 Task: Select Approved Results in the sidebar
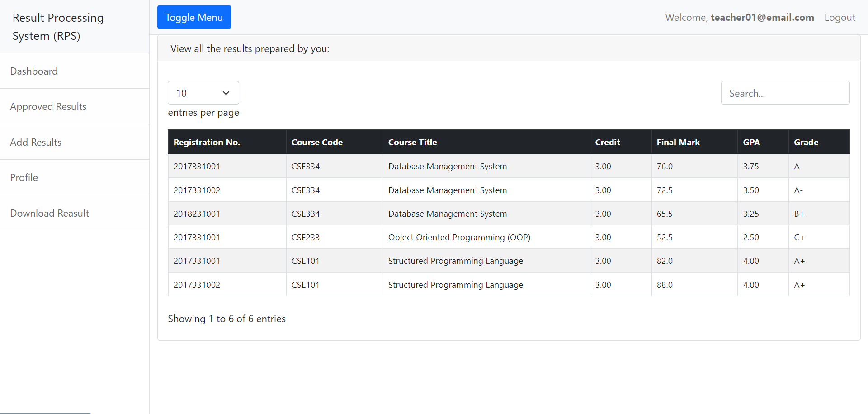[x=48, y=106]
